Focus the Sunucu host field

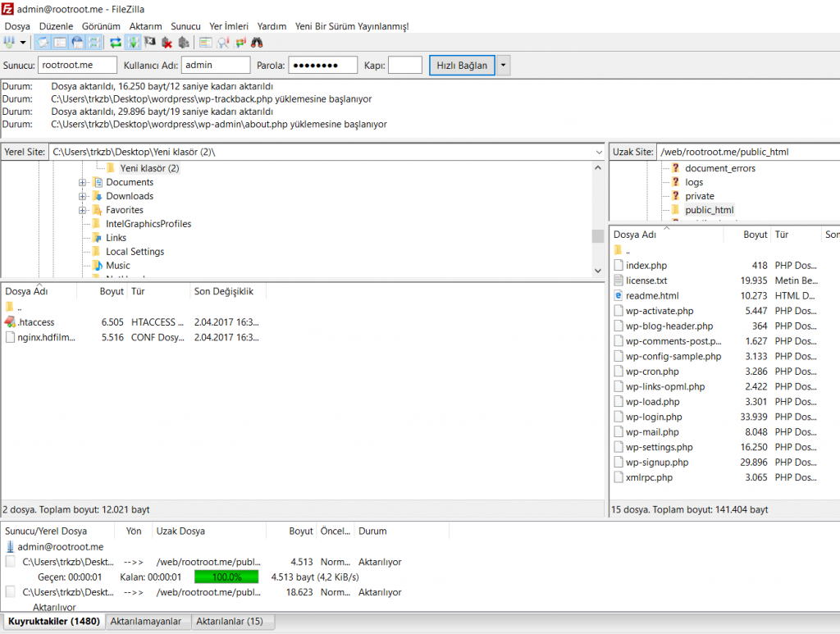pos(77,65)
